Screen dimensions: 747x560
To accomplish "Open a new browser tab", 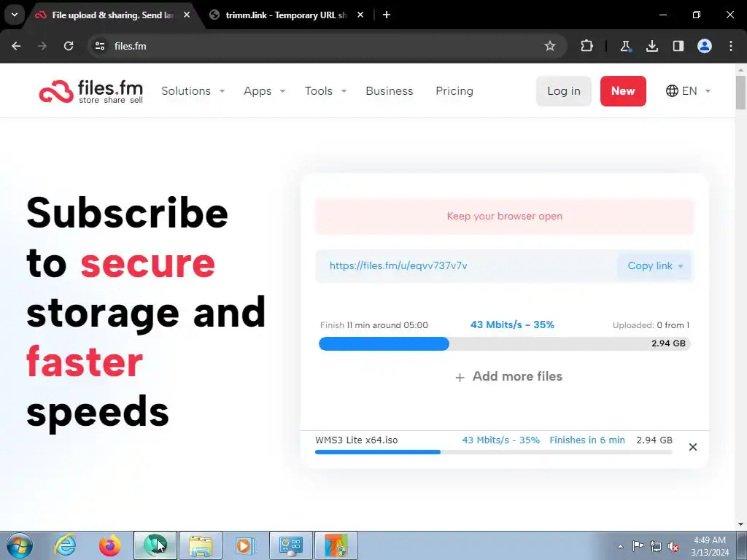I will 387,15.
